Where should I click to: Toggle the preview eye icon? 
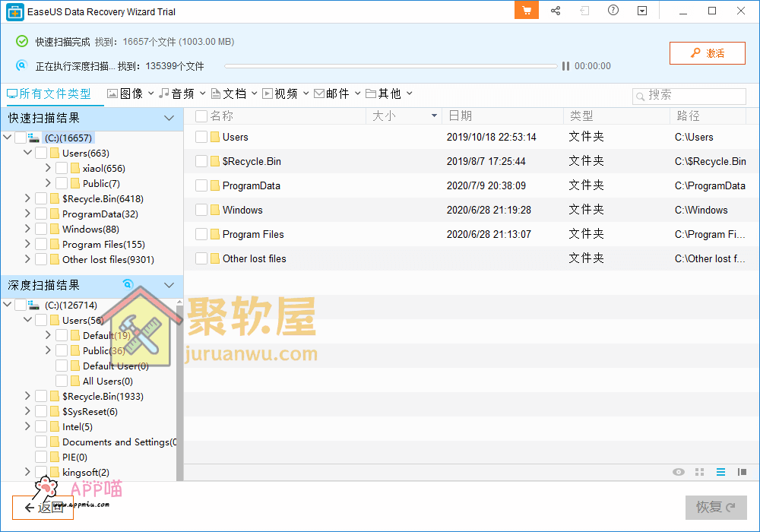point(678,472)
